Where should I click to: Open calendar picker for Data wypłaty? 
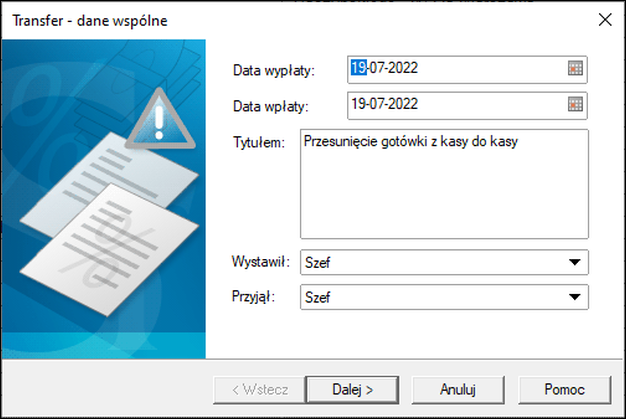575,69
